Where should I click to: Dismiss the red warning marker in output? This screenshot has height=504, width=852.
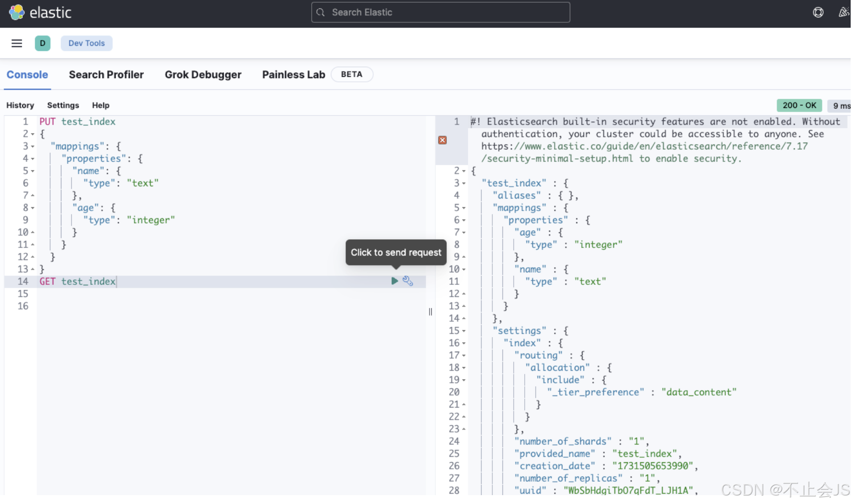(x=442, y=140)
